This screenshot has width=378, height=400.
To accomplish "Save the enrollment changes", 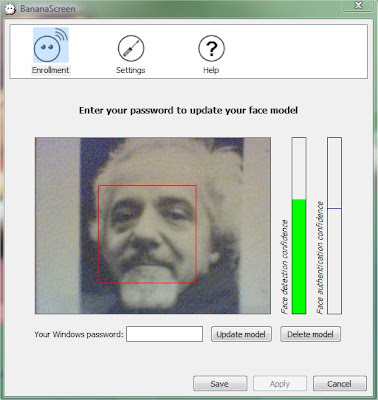I will coord(220,384).
